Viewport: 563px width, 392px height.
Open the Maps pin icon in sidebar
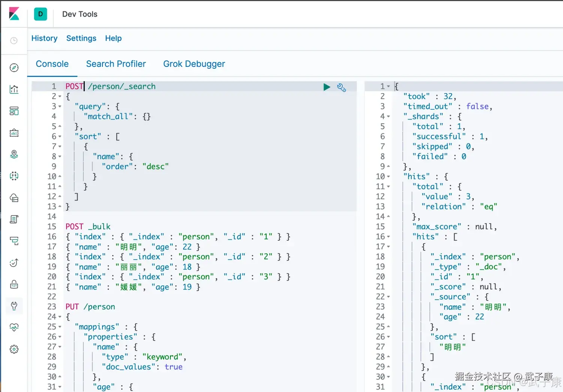coord(14,154)
